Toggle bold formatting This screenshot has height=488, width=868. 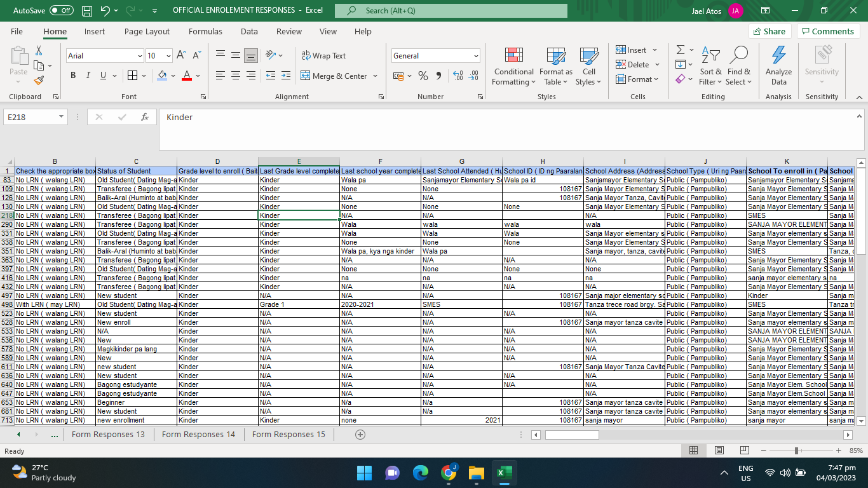(72, 76)
